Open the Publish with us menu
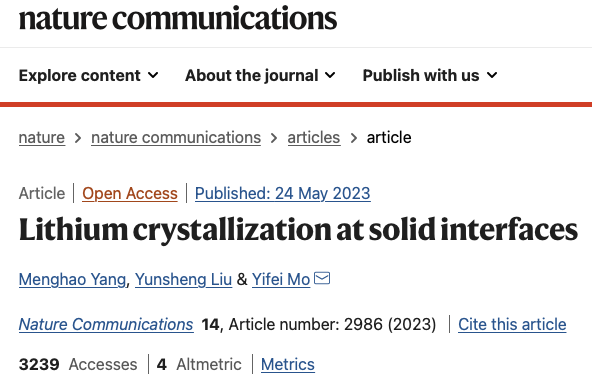 [x=430, y=75]
